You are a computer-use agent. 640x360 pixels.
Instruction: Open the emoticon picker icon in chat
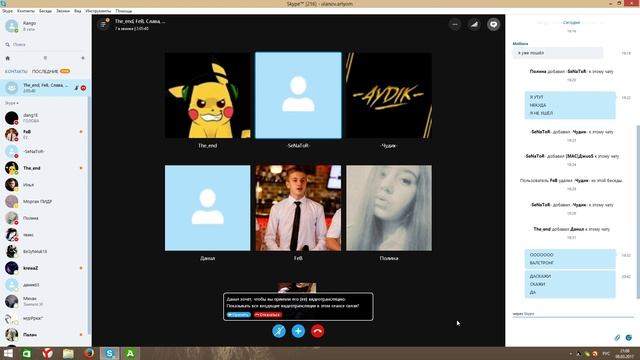629,338
